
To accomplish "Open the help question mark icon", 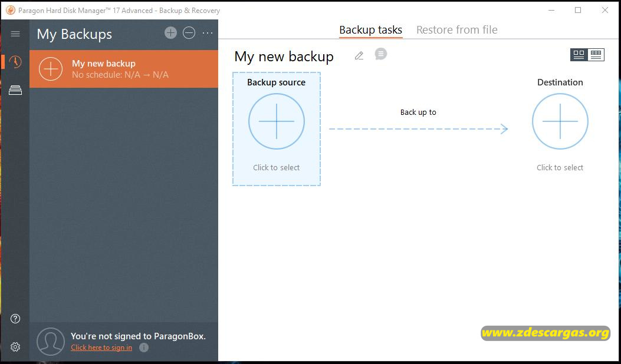I will 15,319.
